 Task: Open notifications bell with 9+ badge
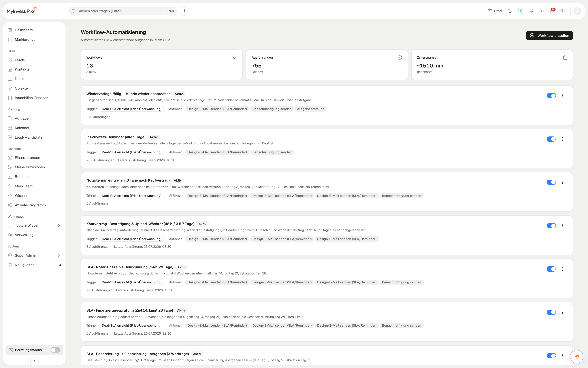coord(552,11)
